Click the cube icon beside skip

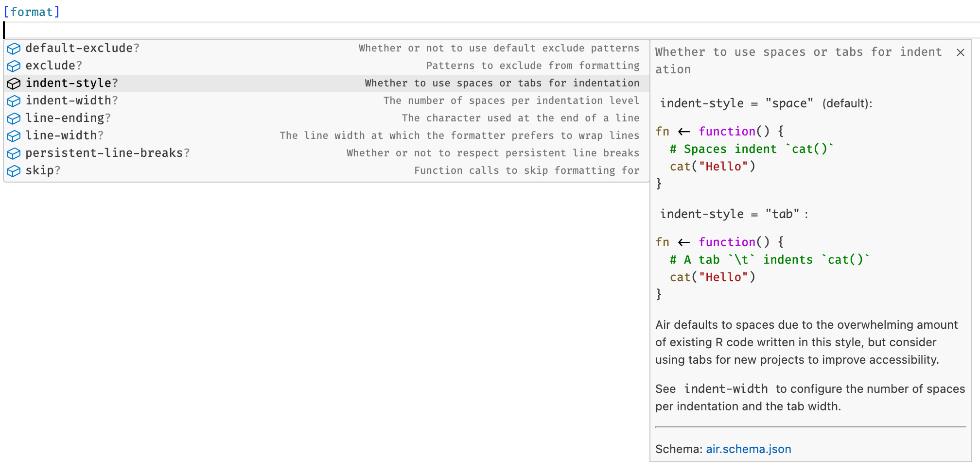[x=14, y=170]
